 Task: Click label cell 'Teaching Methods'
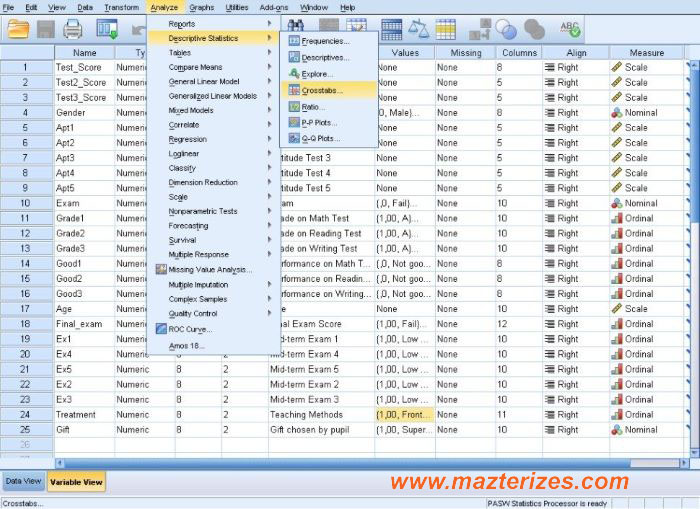(321, 414)
